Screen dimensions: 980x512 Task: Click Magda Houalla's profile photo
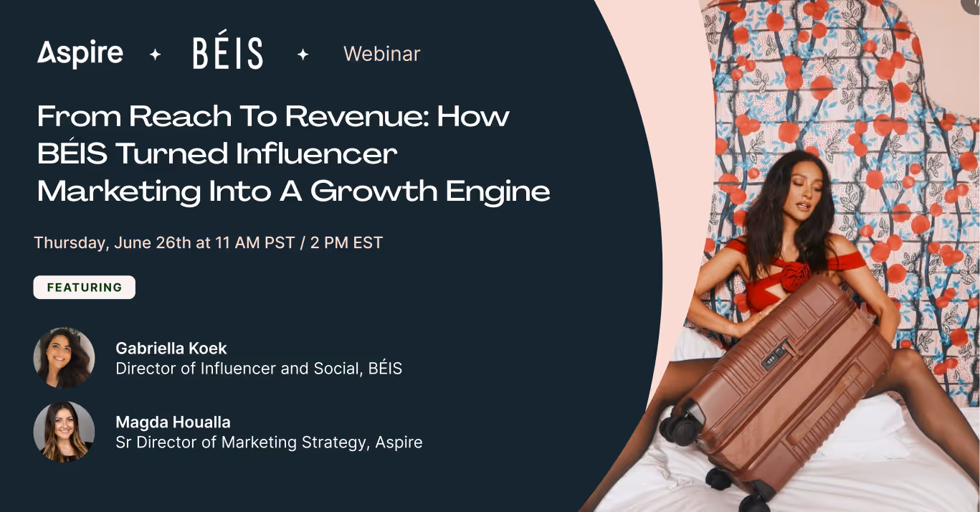pos(65,432)
